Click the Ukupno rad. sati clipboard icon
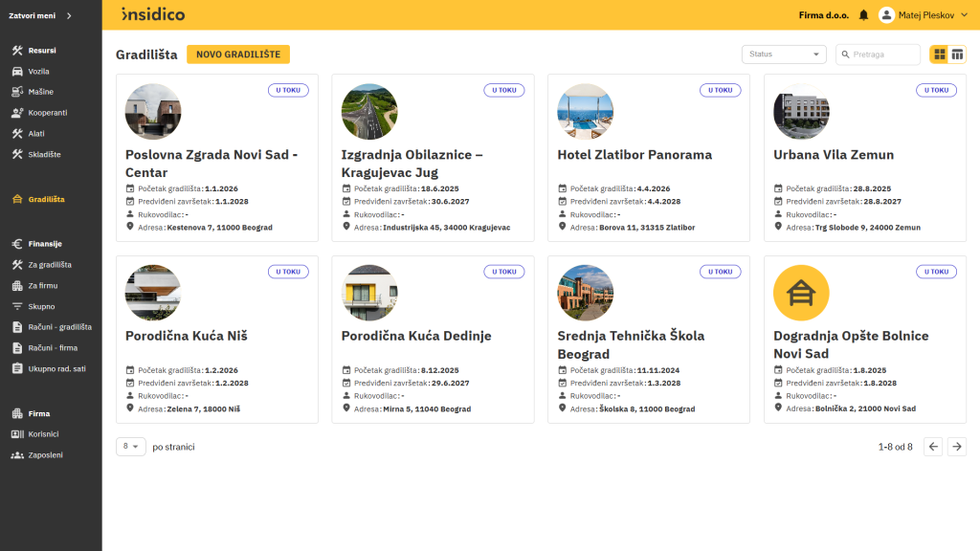 click(17, 368)
